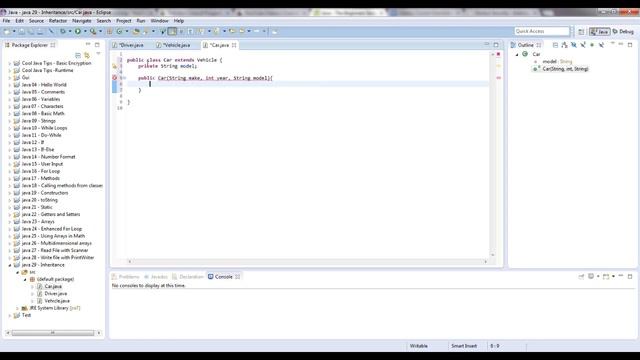Click Collapse All in Package Explorer
Viewport: 640px width, 360px height.
click(x=78, y=55)
